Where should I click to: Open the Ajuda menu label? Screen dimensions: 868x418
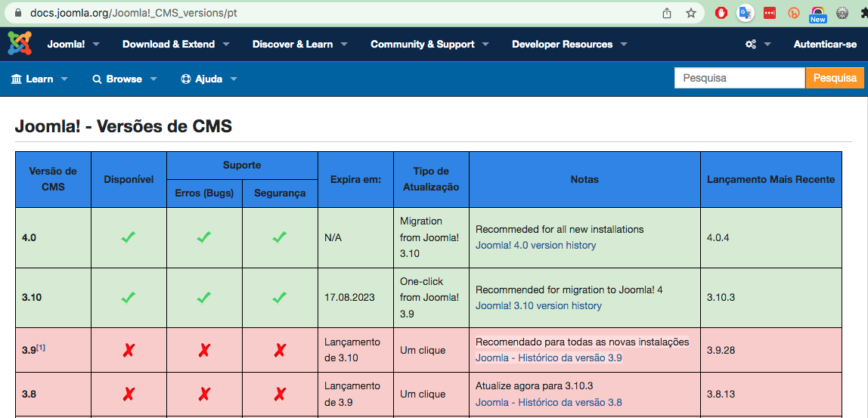pos(209,79)
